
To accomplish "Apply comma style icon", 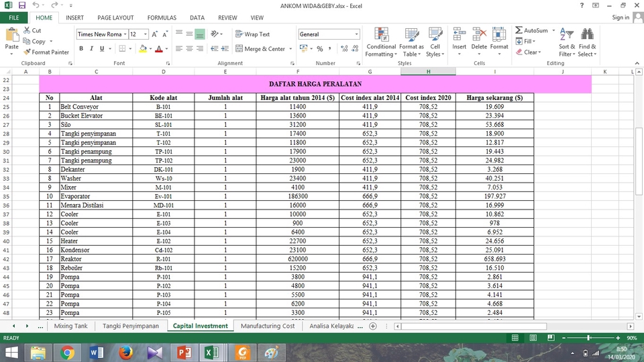I will [330, 48].
